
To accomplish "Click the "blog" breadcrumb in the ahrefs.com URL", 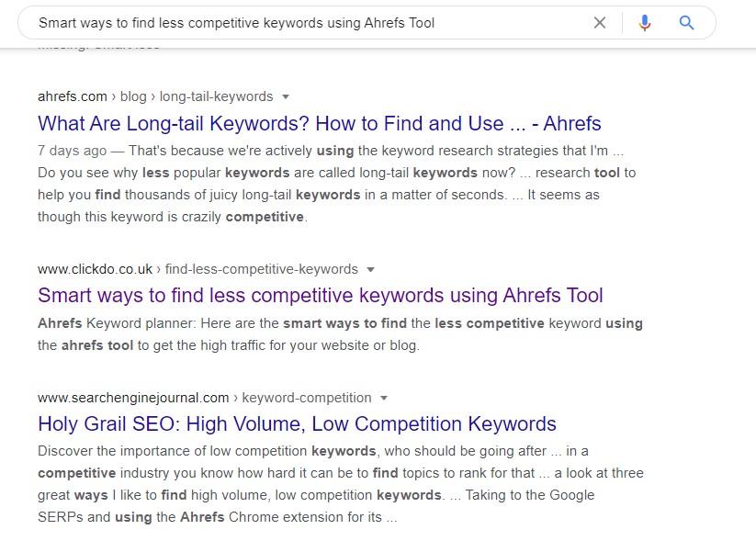I will tap(133, 96).
